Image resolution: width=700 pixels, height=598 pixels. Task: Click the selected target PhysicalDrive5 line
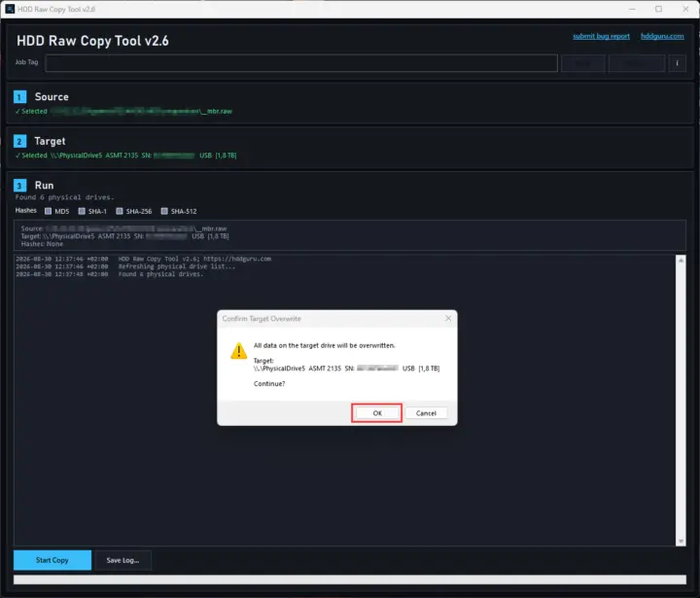pyautogui.click(x=125, y=156)
